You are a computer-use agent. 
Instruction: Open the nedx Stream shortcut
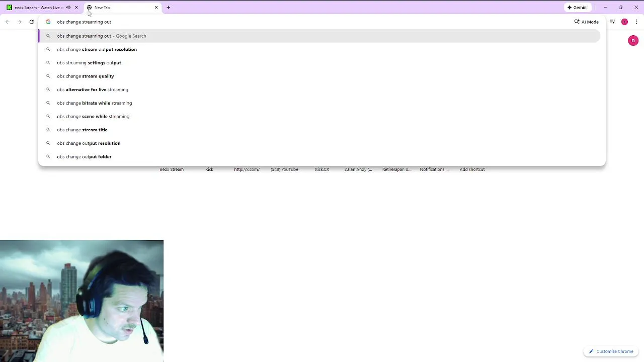coord(172,169)
